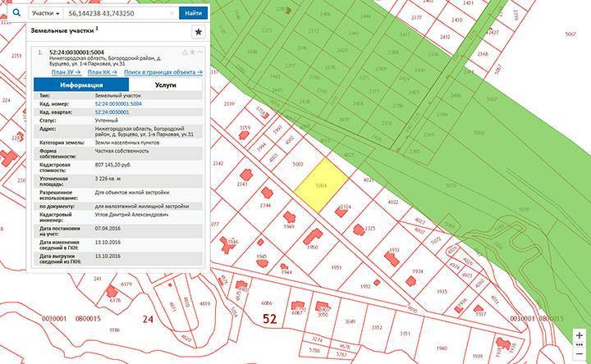This screenshot has height=364, width=591.
Task: Click parcel 2344 on the map
Action: pyautogui.click(x=265, y=205)
